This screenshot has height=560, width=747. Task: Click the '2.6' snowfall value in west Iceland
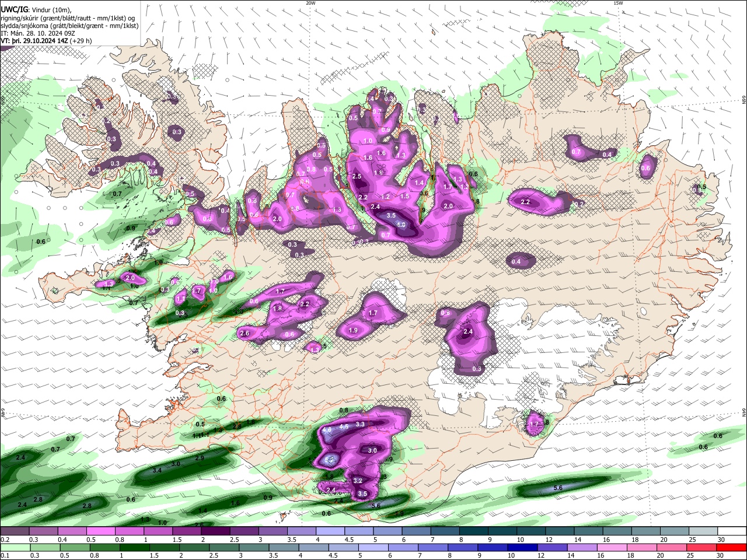coord(245,334)
